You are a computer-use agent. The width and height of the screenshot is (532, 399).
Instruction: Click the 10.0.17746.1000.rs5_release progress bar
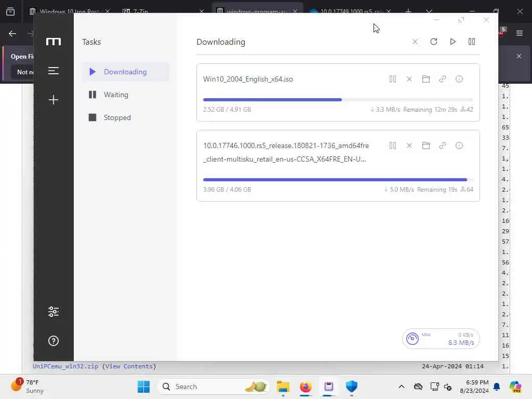[338, 180]
